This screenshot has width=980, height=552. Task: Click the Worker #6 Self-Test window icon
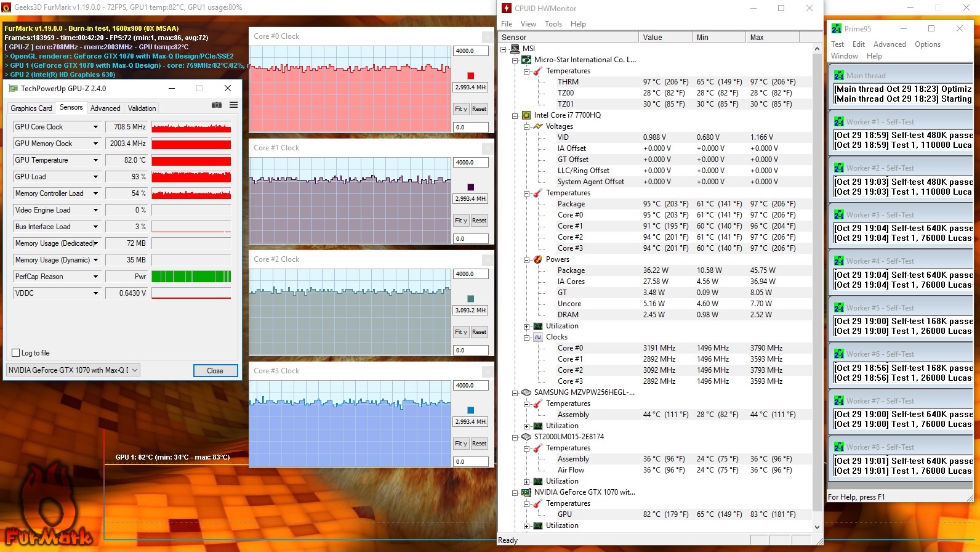point(839,354)
